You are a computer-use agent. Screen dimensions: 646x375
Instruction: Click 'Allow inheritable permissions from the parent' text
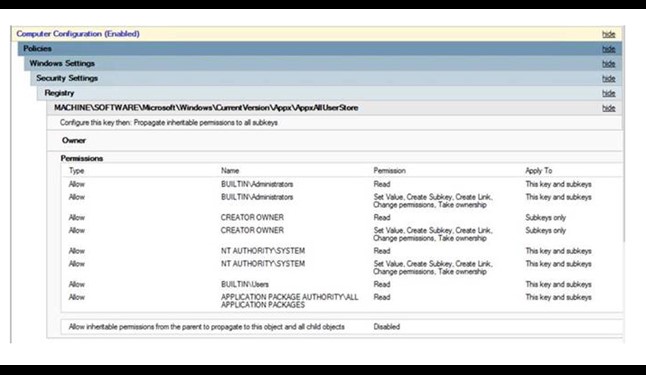pyautogui.click(x=206, y=327)
